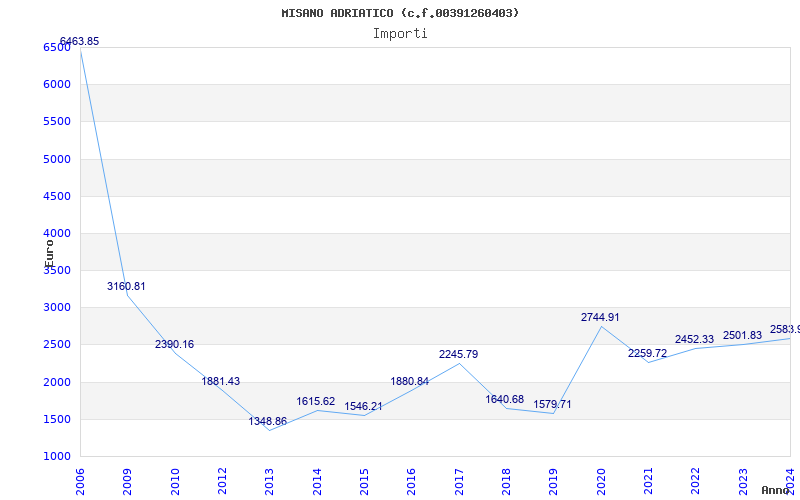Select data label 1579.71

pyautogui.click(x=553, y=405)
